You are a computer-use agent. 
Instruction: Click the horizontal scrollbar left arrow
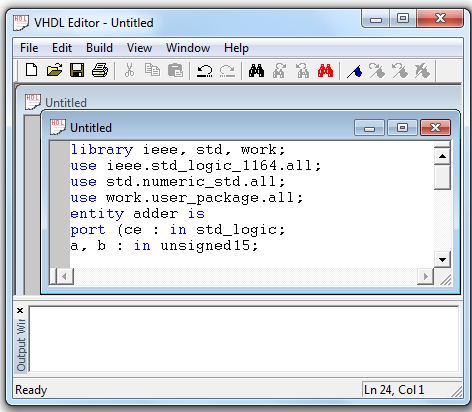click(x=65, y=276)
